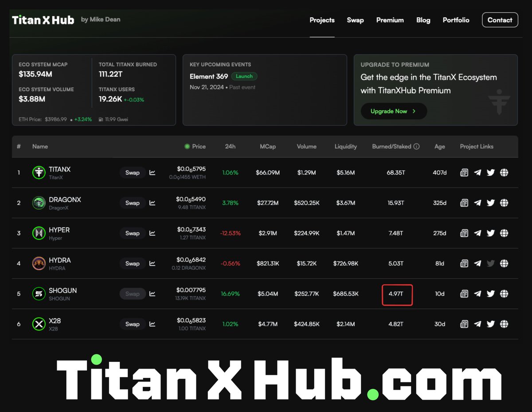Click HYPER's -12.53% 24h change
This screenshot has height=412, width=532.
(x=231, y=233)
